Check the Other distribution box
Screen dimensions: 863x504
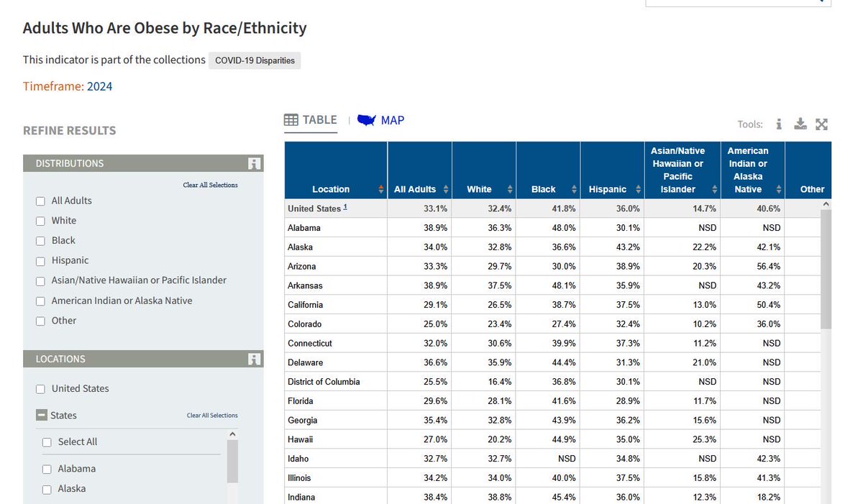pos(41,321)
